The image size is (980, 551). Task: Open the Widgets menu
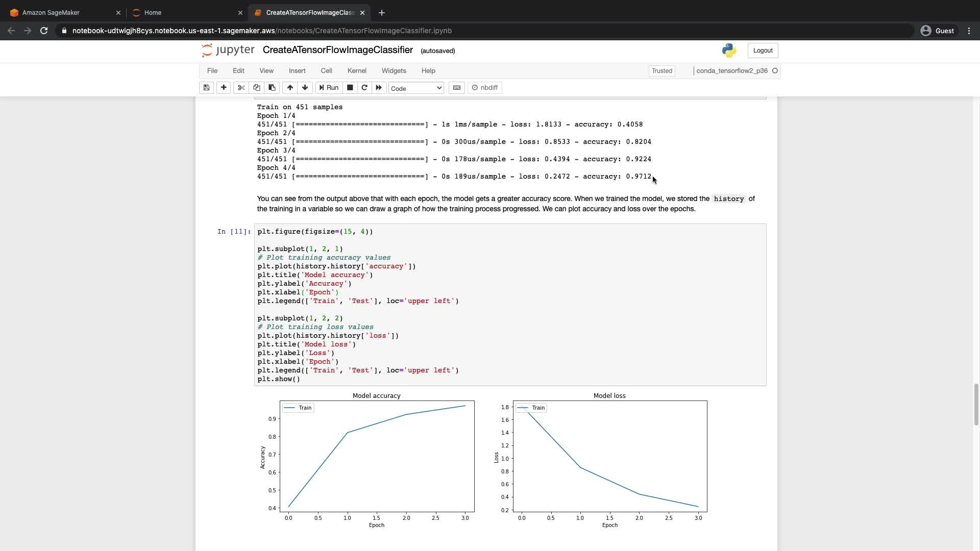394,71
